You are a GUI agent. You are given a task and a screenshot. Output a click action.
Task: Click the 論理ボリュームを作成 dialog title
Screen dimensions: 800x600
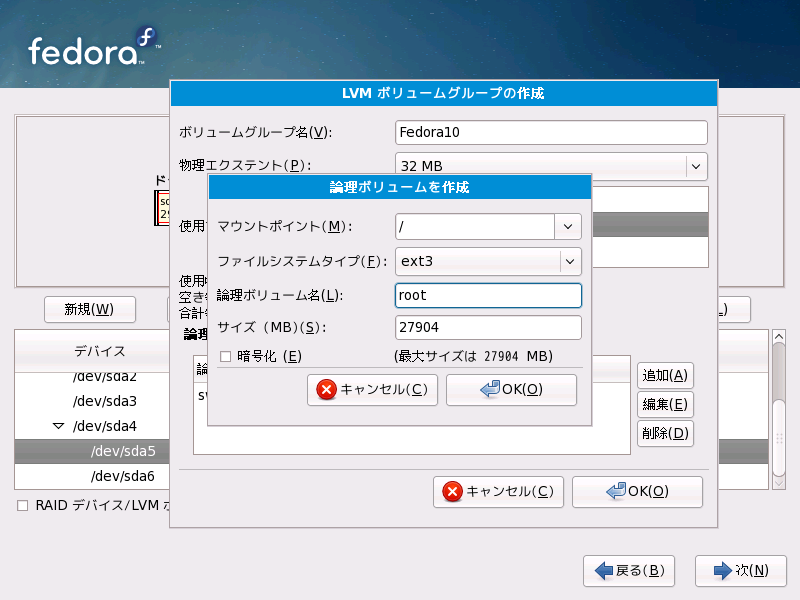pos(399,187)
